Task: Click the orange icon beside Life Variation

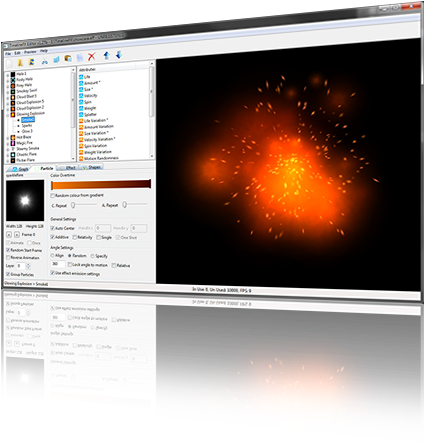Action: [81, 121]
